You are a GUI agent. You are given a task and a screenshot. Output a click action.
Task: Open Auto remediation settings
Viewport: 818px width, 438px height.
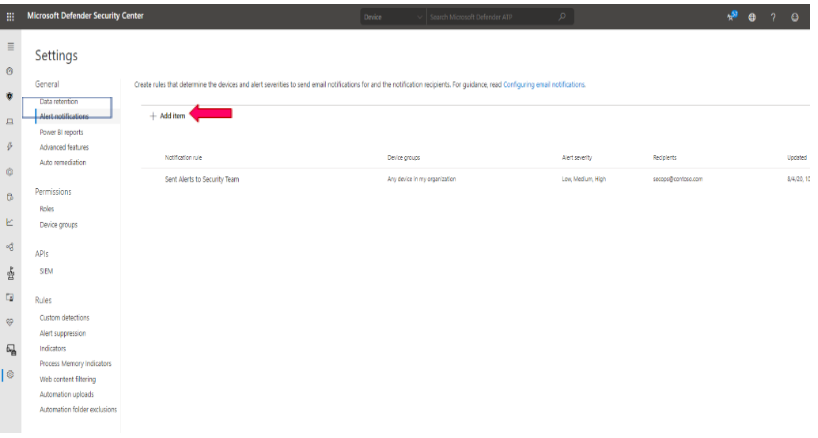(63, 163)
